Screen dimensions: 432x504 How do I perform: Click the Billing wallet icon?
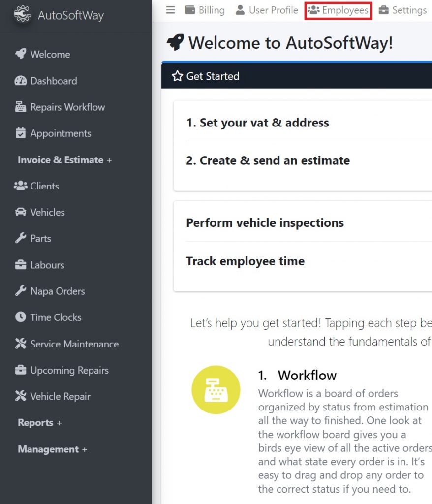[x=190, y=10]
